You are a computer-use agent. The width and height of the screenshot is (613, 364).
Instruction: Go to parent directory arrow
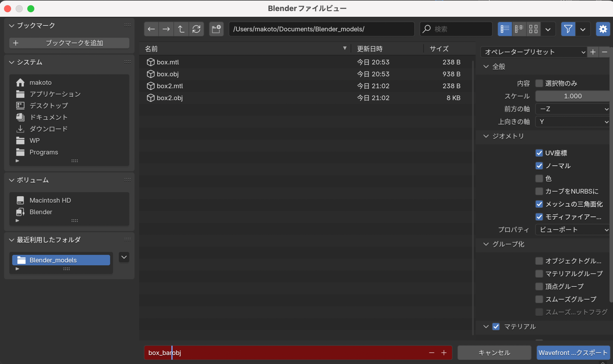click(181, 29)
